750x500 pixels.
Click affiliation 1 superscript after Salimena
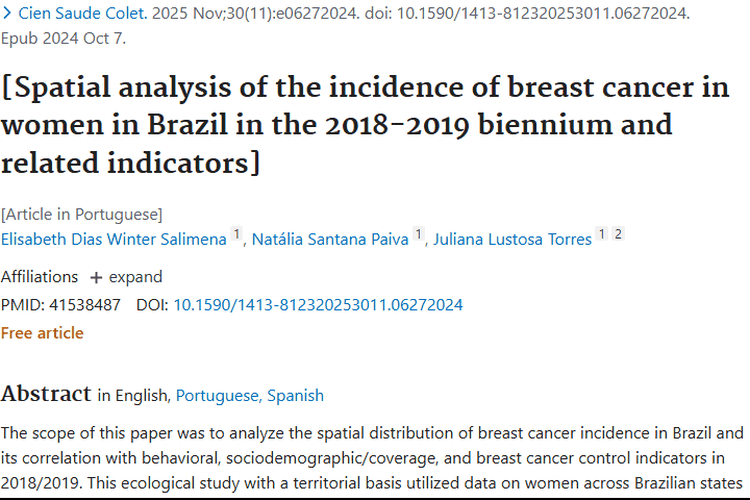tap(237, 235)
